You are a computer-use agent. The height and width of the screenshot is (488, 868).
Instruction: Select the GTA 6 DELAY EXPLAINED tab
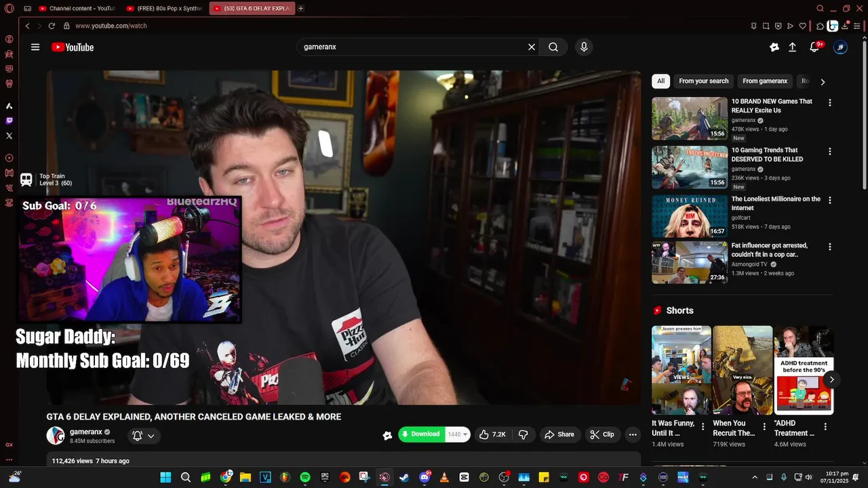point(252,8)
